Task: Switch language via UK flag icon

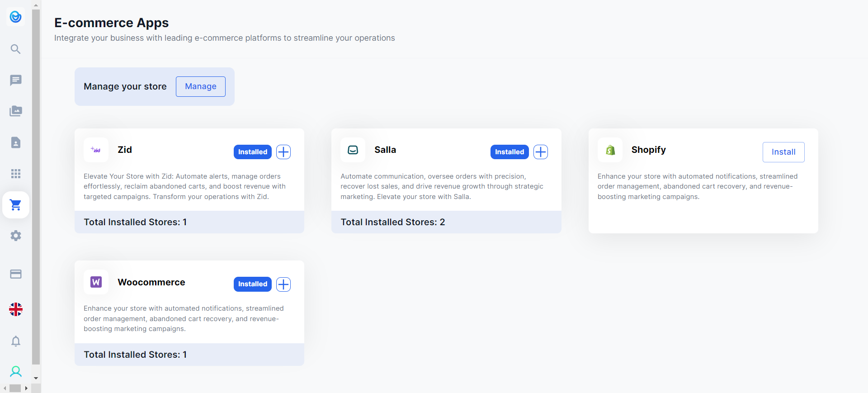Action: pyautogui.click(x=16, y=309)
